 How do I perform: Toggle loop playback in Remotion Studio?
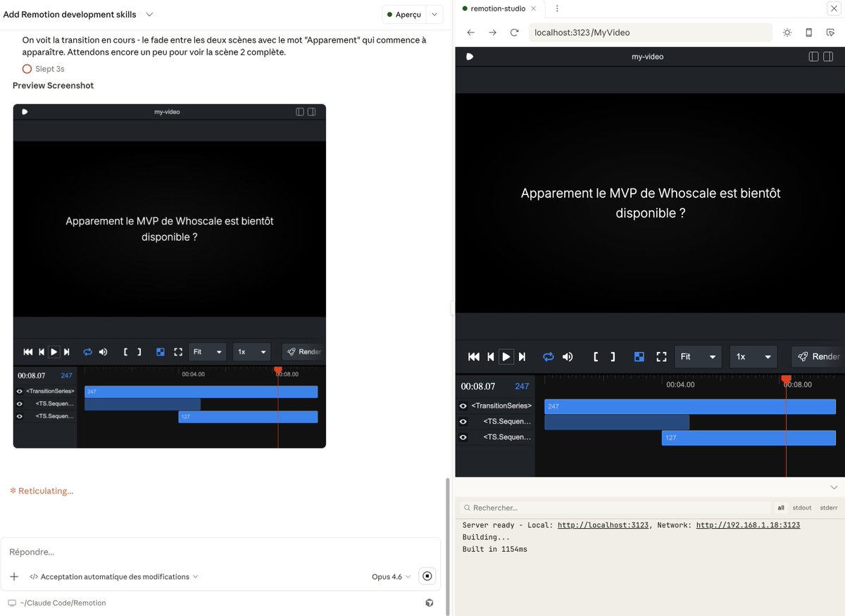click(549, 357)
